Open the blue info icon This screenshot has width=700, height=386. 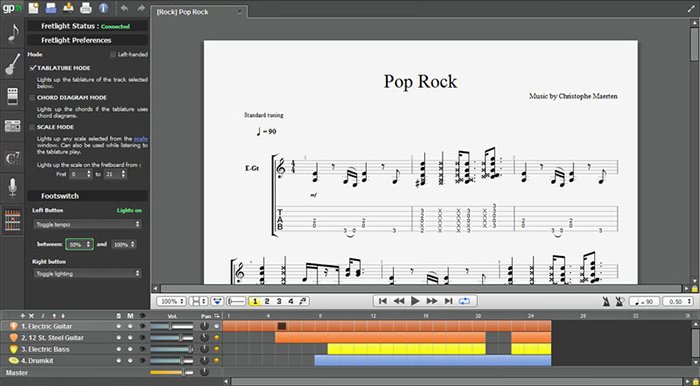tap(104, 8)
